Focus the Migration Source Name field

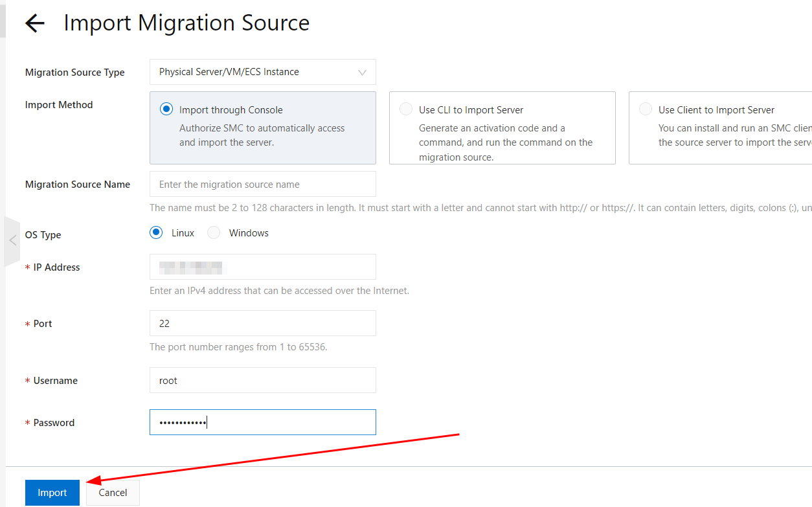[262, 185]
